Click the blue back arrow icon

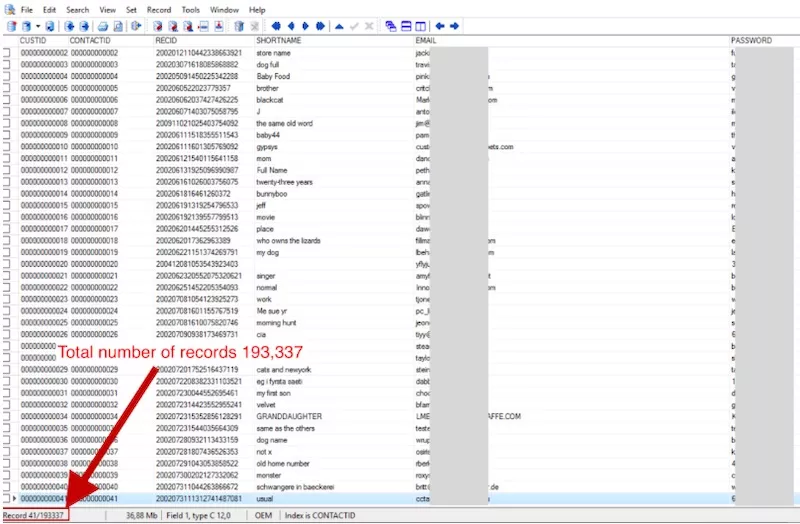(x=440, y=26)
